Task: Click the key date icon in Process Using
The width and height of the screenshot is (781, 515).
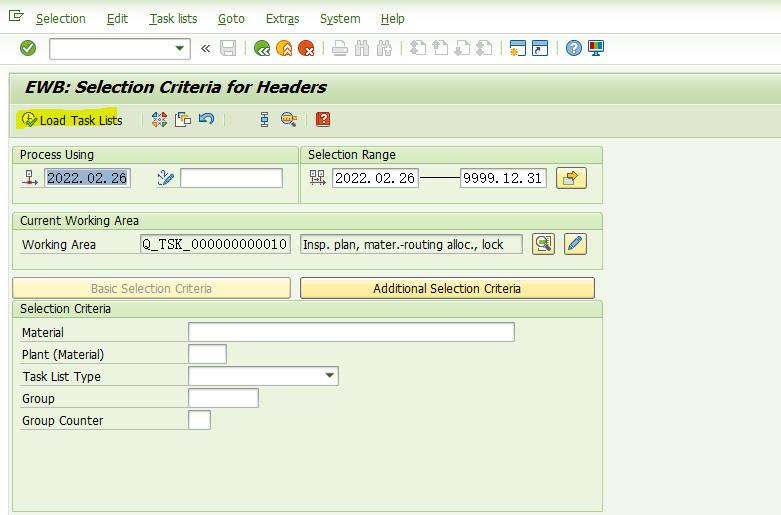Action: [x=29, y=178]
